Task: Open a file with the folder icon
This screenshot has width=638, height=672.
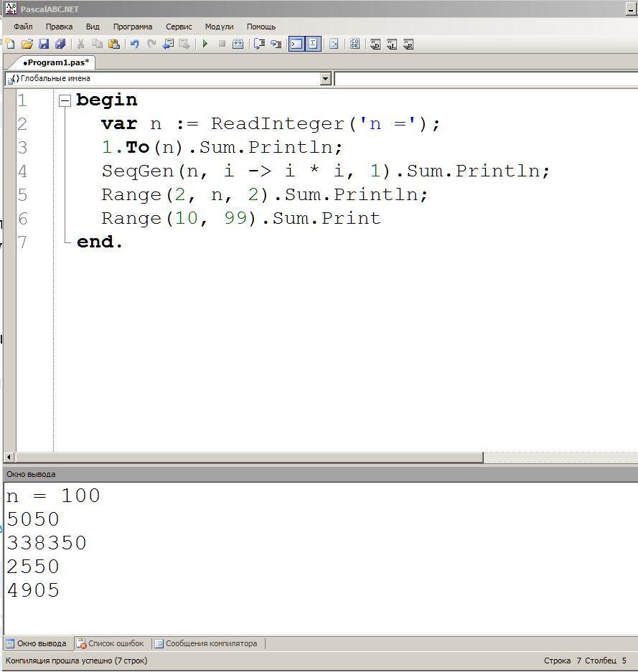Action: (27, 44)
